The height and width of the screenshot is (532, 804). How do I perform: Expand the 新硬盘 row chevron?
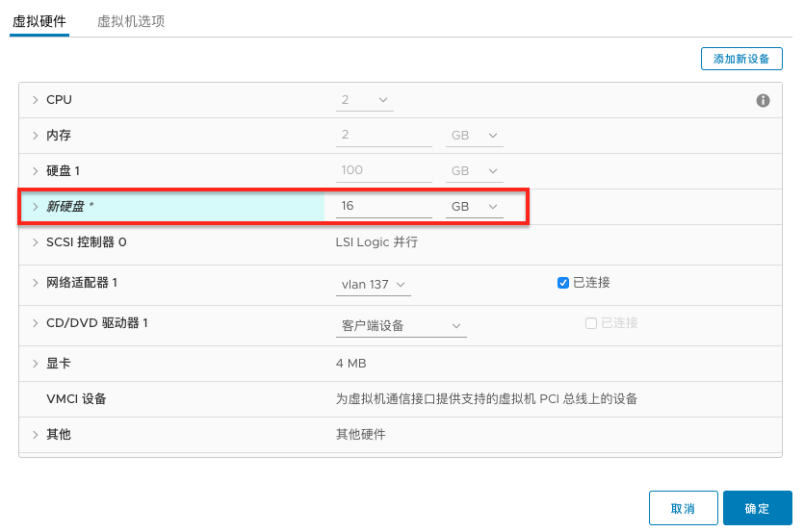[36, 207]
